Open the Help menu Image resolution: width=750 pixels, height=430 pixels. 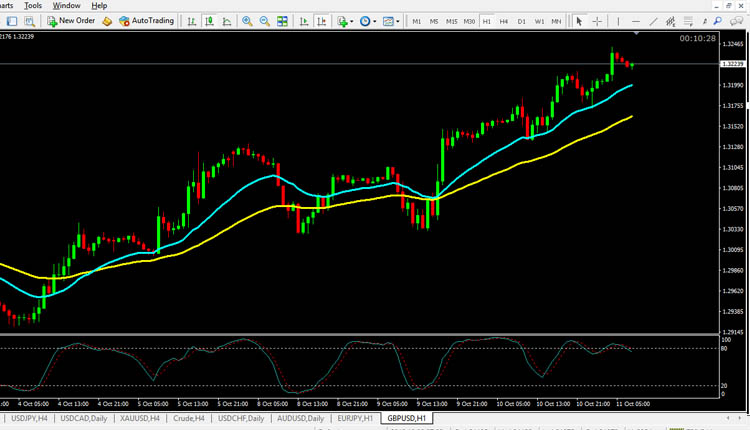tap(99, 6)
